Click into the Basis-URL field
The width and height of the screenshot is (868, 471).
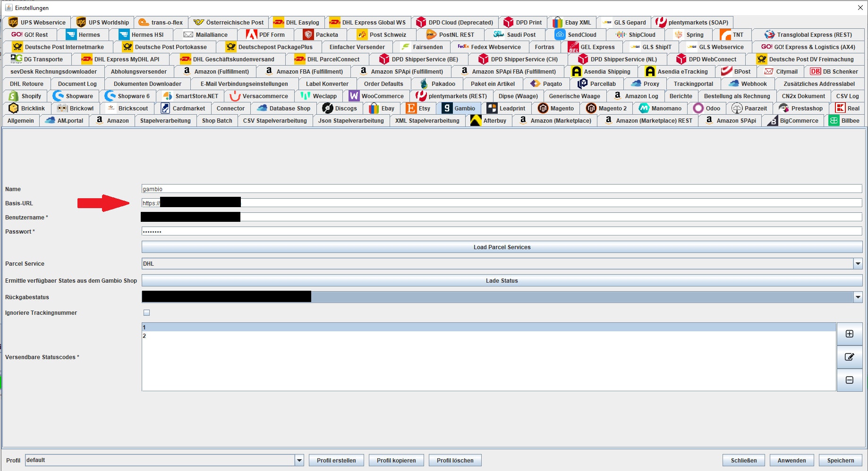[x=502, y=203]
